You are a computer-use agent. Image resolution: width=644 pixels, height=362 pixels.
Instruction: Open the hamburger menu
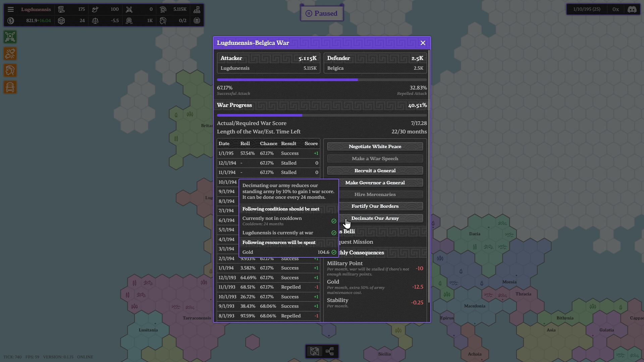[11, 9]
